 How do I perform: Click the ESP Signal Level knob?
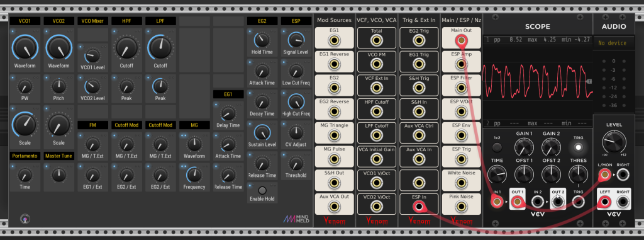(296, 40)
